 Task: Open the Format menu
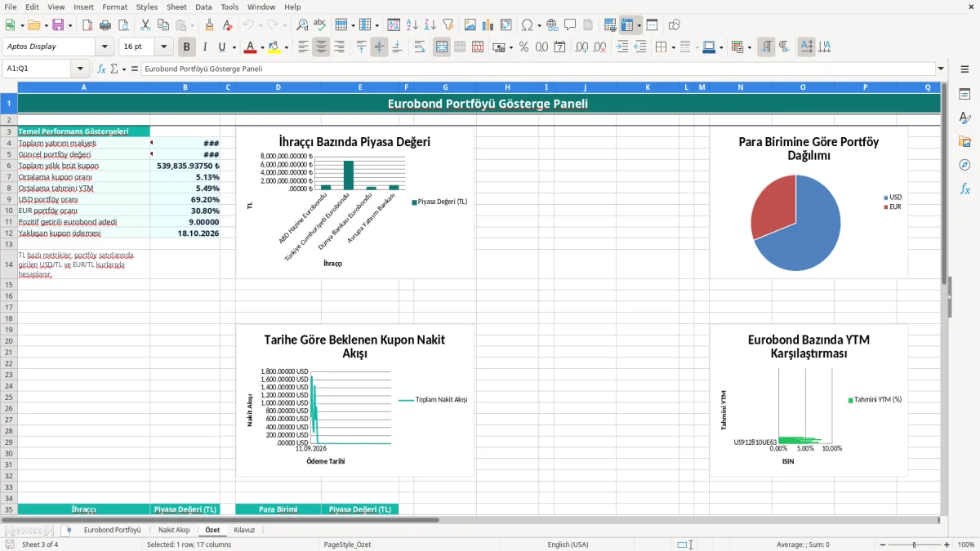115,7
